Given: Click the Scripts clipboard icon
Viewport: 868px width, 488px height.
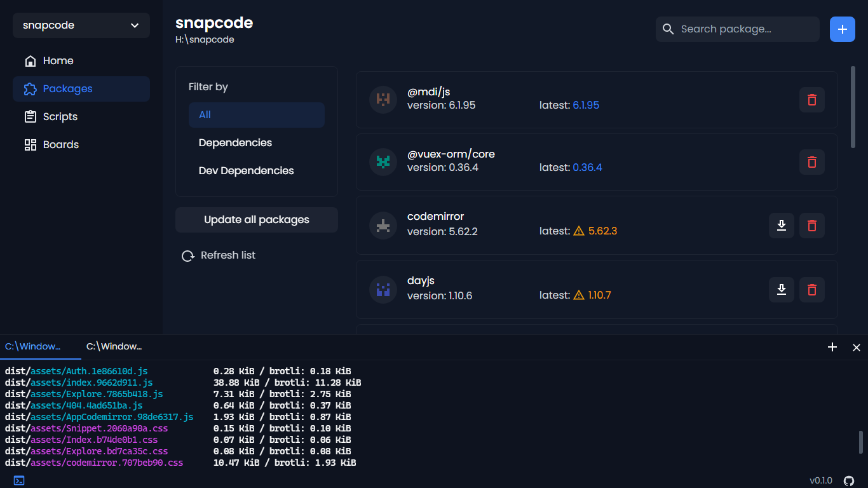Looking at the screenshot, I should pyautogui.click(x=30, y=117).
